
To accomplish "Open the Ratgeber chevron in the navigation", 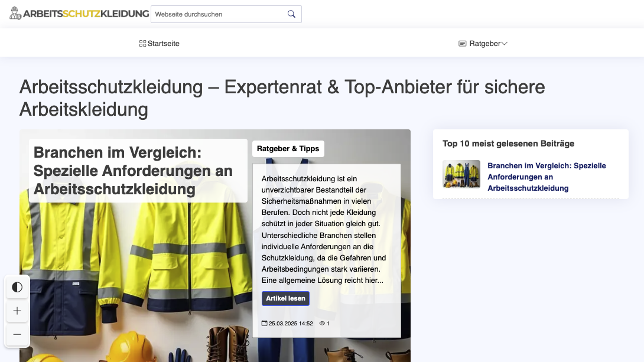I will [505, 43].
